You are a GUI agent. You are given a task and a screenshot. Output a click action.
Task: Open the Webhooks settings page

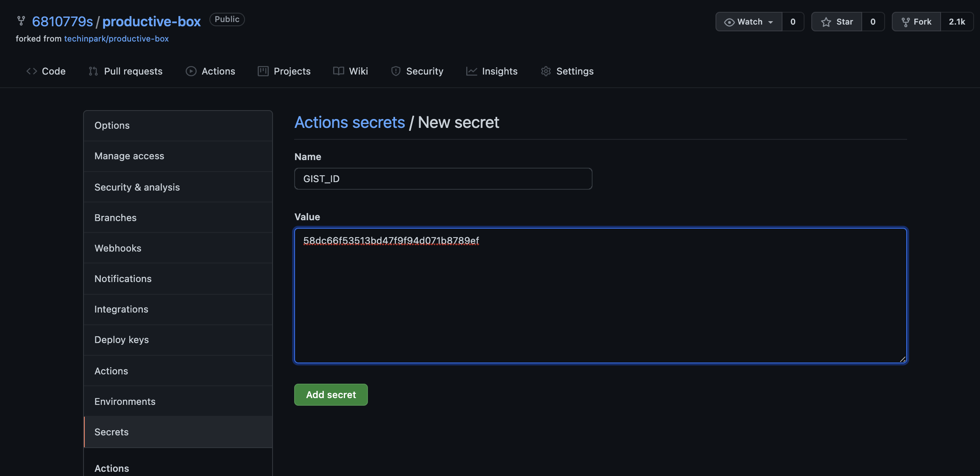[x=118, y=248]
